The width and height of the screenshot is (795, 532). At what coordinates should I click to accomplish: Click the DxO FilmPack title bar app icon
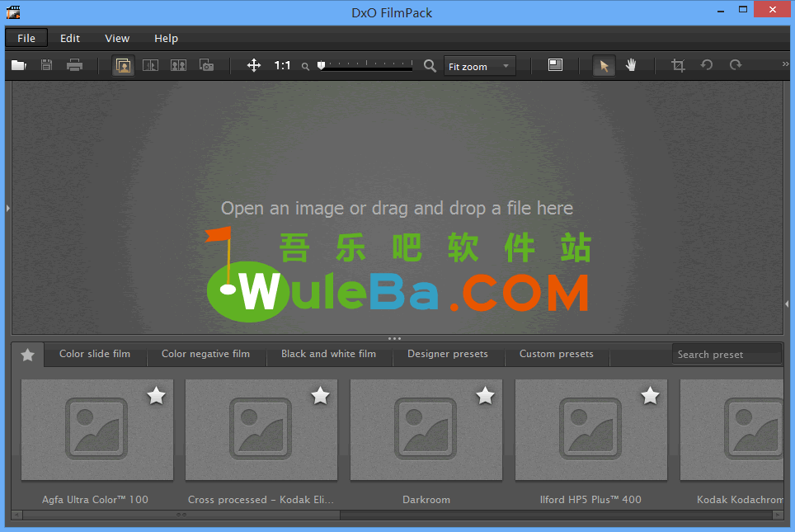pos(13,12)
